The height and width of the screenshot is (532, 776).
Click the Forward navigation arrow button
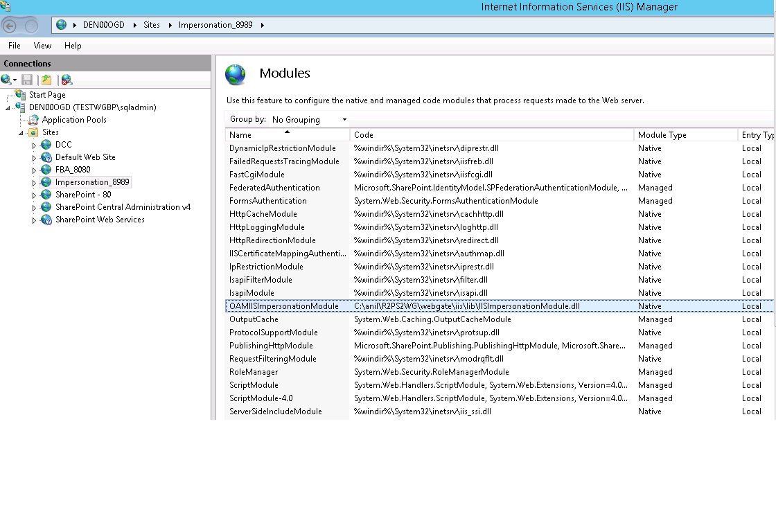31,25
